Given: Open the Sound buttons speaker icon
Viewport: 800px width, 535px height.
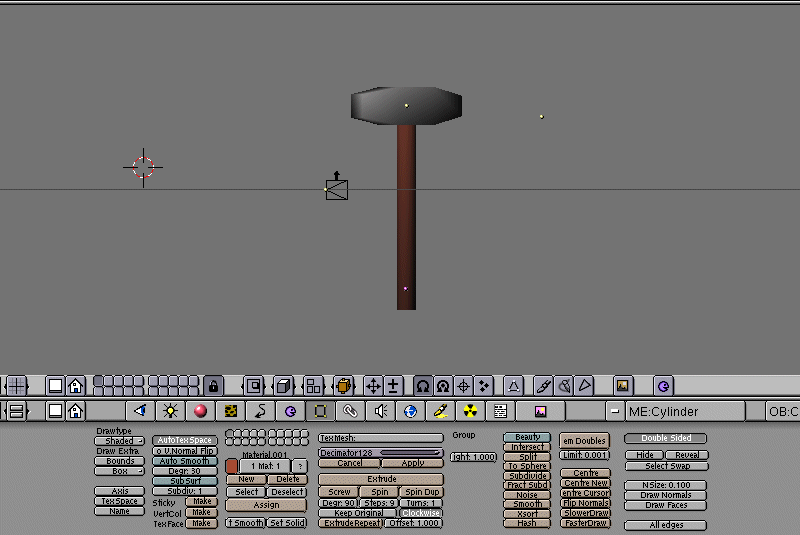Looking at the screenshot, I should (x=380, y=411).
